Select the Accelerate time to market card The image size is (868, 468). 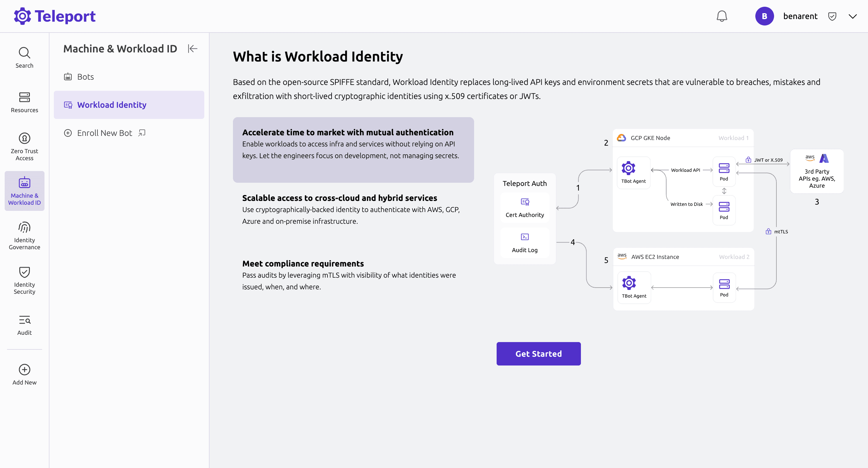click(353, 150)
